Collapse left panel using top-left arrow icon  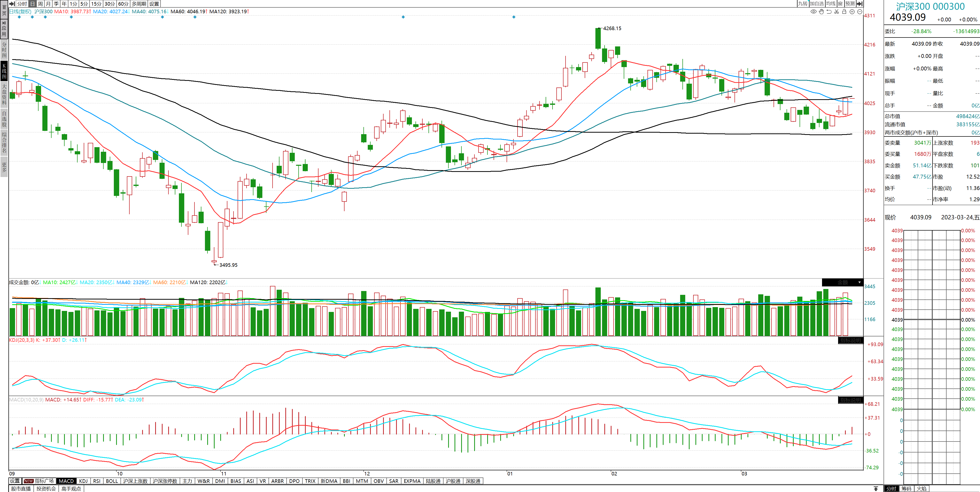point(12,4)
